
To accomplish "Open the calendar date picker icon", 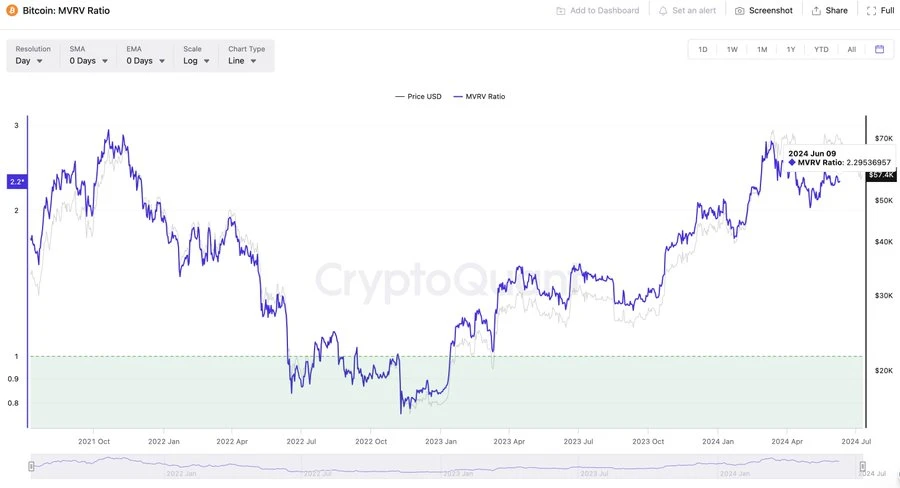I will [879, 49].
